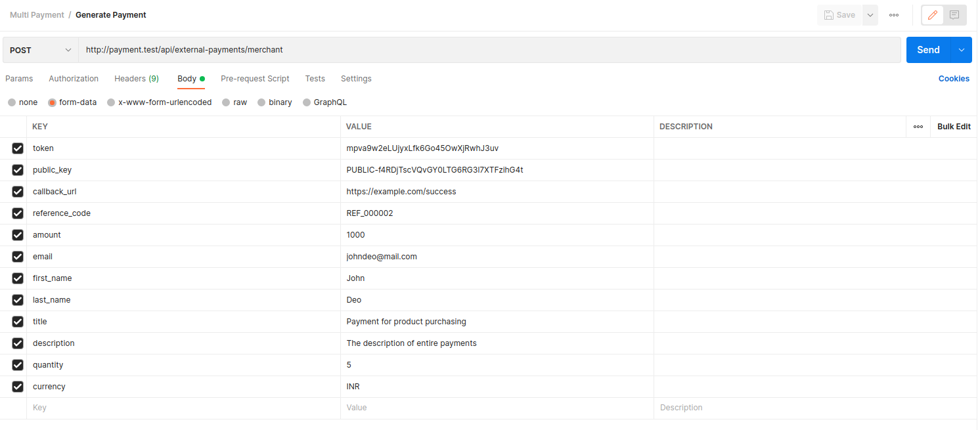Viewport: 980px width, 430px height.
Task: Click the Bulk Edit button
Action: click(954, 127)
